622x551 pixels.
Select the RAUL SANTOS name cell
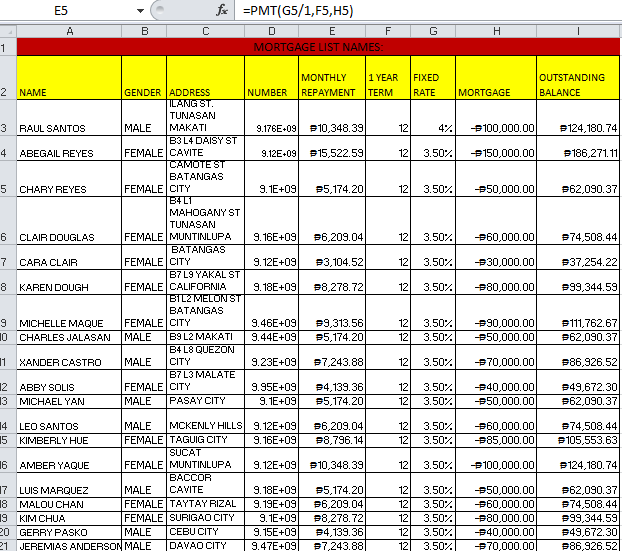click(x=69, y=118)
